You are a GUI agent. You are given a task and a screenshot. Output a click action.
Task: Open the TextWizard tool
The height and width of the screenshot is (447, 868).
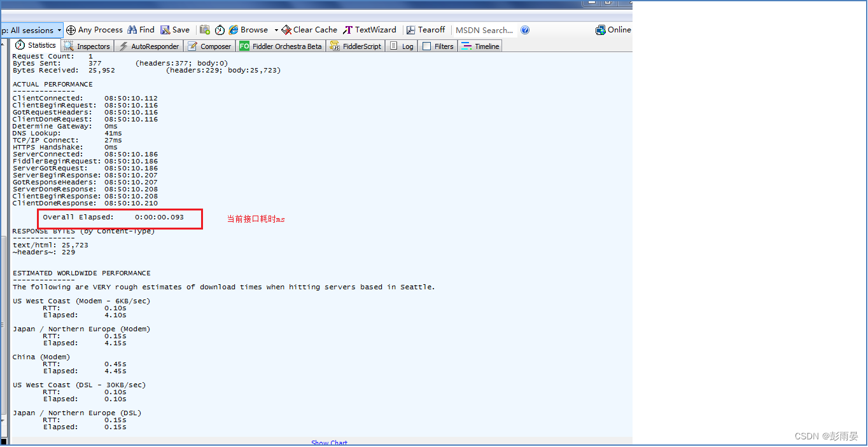[x=370, y=30]
